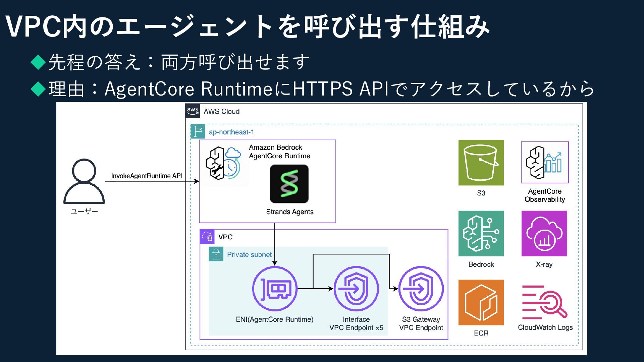Click the S3 bucket icon

481,163
